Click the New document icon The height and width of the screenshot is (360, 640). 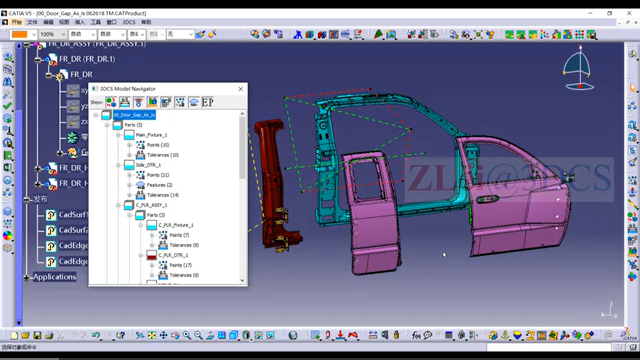tap(14, 336)
